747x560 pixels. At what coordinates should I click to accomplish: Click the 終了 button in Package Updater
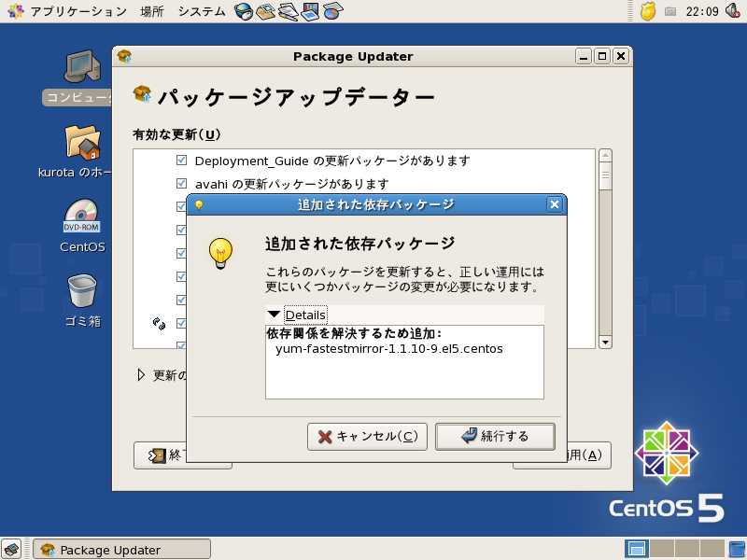tap(160, 455)
